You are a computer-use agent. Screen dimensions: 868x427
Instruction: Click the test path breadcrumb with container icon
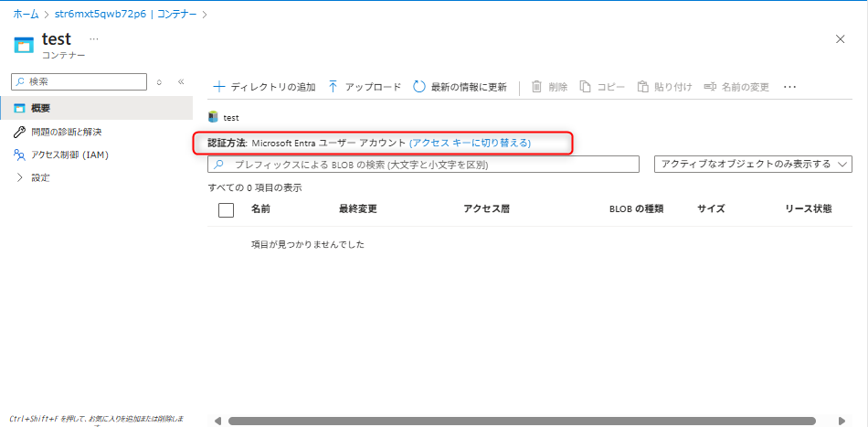coord(224,117)
